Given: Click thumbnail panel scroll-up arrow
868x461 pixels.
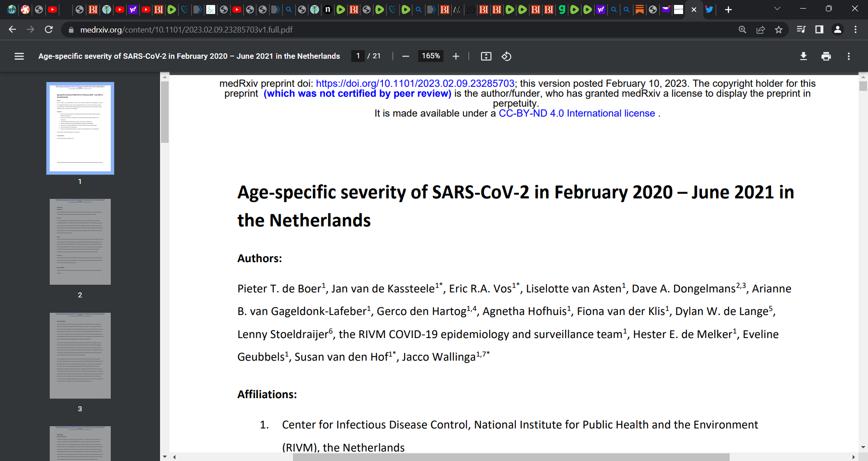Looking at the screenshot, I should tap(165, 77).
